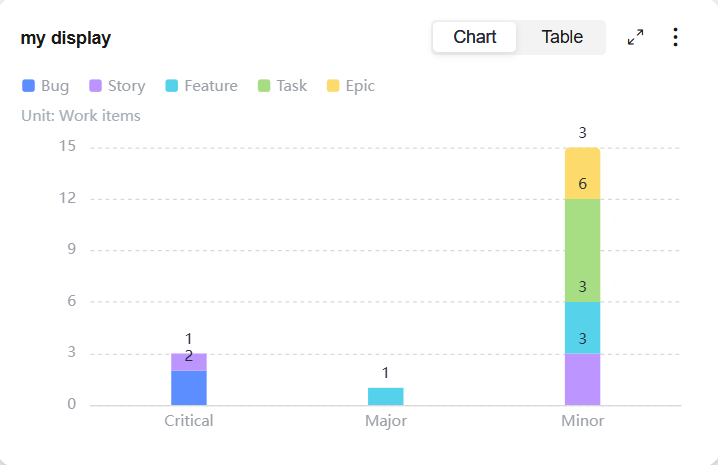Click the cyan Feature segment in Minor bar

[583, 327]
